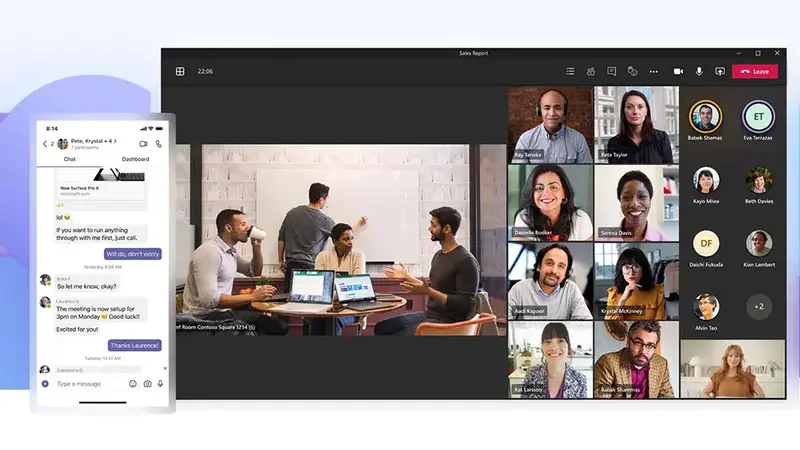Start a video call from mobile chat
Screen dimensions: 800x450
[143, 144]
